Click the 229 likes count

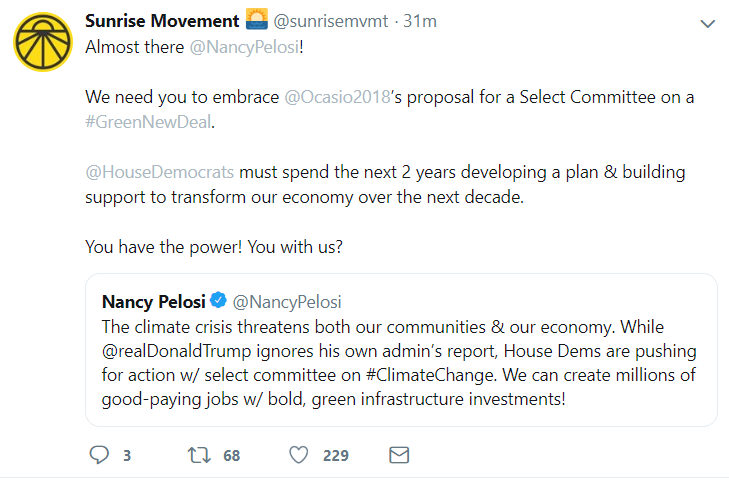335,455
